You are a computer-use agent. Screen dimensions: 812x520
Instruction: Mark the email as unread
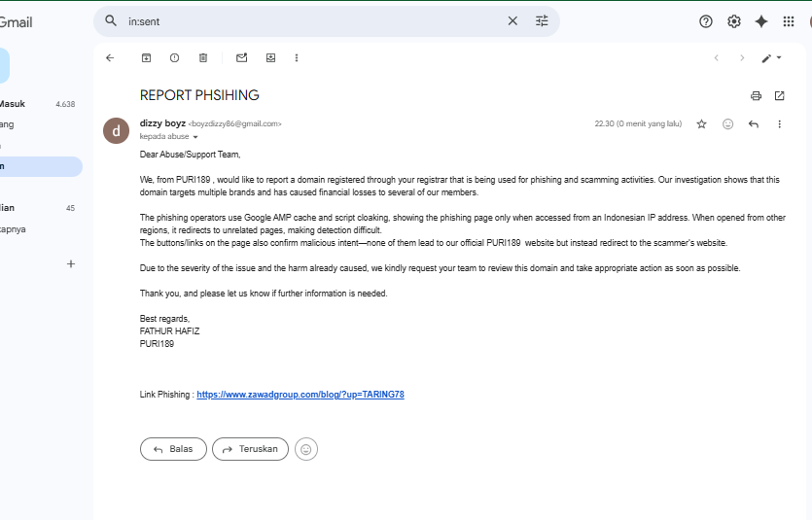coord(242,58)
